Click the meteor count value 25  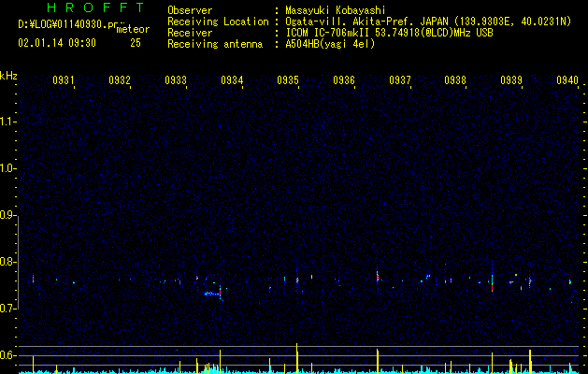pyautogui.click(x=136, y=43)
